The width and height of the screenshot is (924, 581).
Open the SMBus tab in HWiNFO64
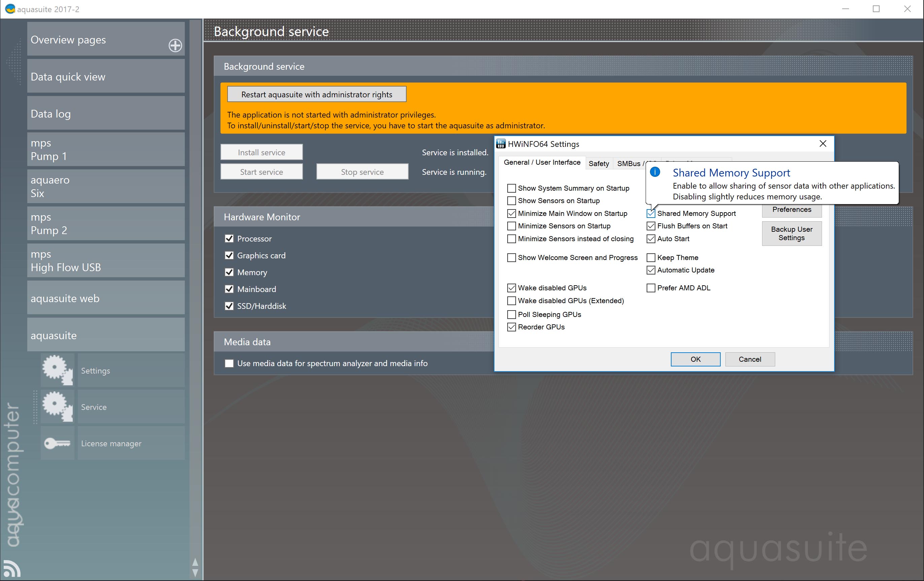coord(629,164)
